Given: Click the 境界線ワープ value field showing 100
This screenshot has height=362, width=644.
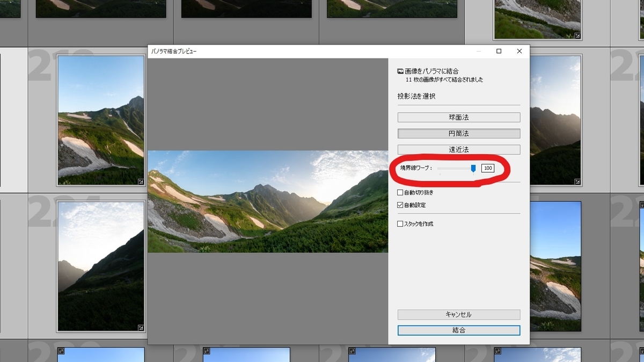Looking at the screenshot, I should point(488,168).
